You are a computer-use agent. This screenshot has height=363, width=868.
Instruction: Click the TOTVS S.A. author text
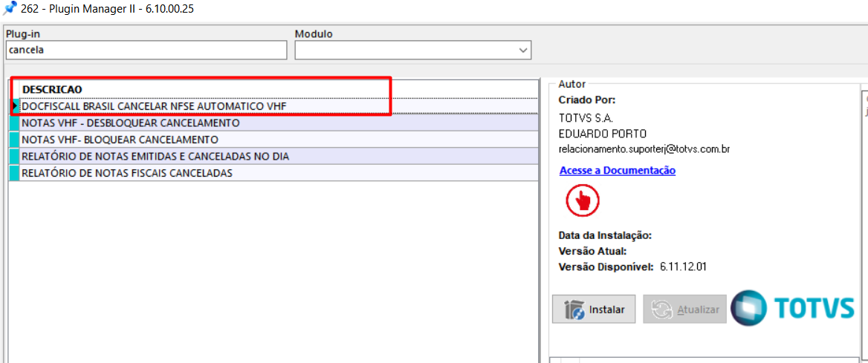pyautogui.click(x=586, y=118)
